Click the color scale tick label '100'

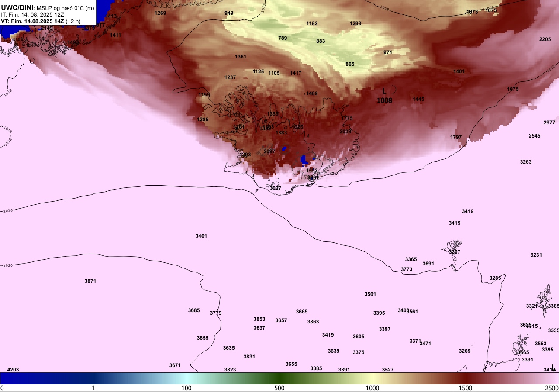[x=186, y=388]
